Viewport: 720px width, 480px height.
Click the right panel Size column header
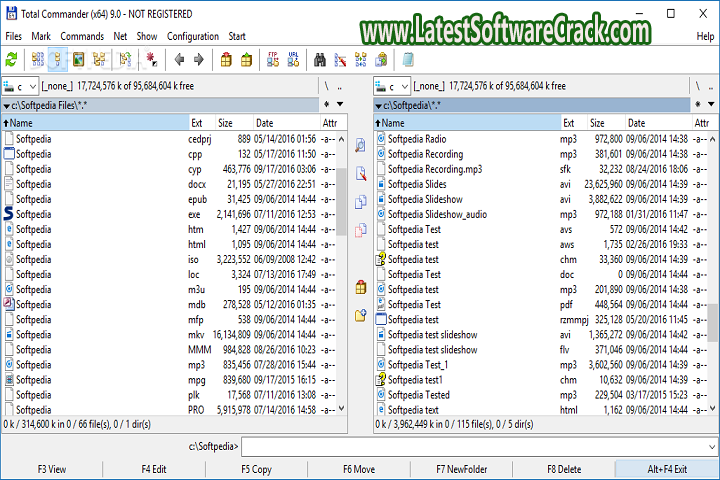click(598, 123)
